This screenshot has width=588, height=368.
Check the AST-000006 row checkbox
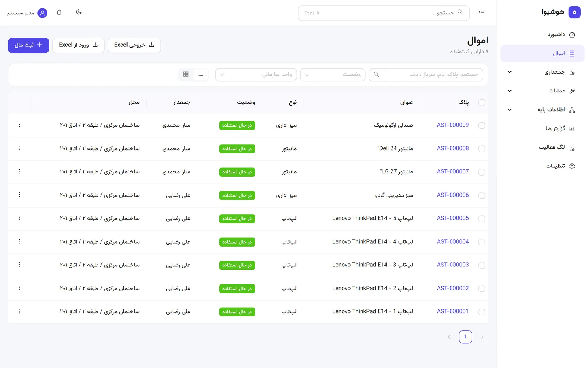click(x=482, y=195)
